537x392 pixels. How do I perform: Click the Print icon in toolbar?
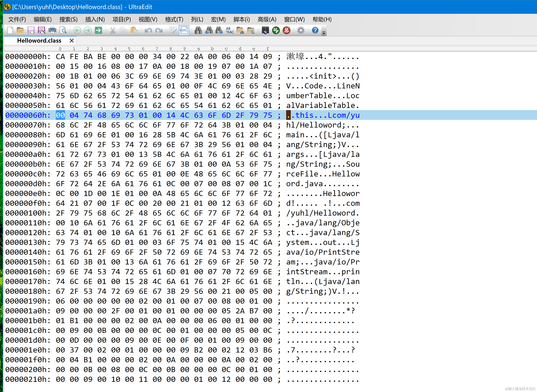point(52,30)
